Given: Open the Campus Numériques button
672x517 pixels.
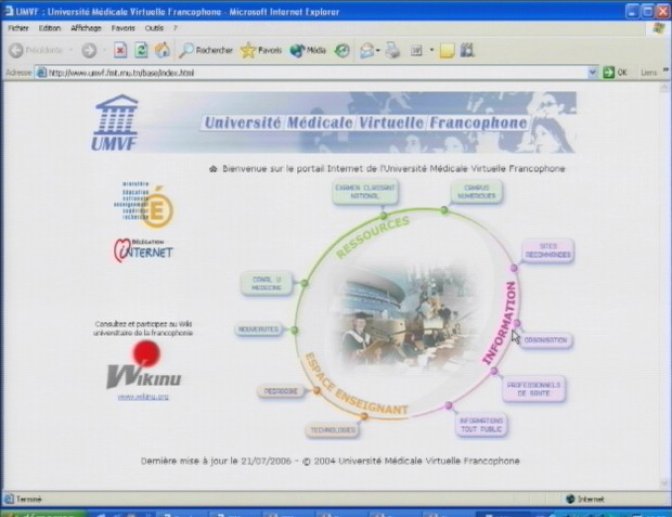Looking at the screenshot, I should tap(476, 192).
